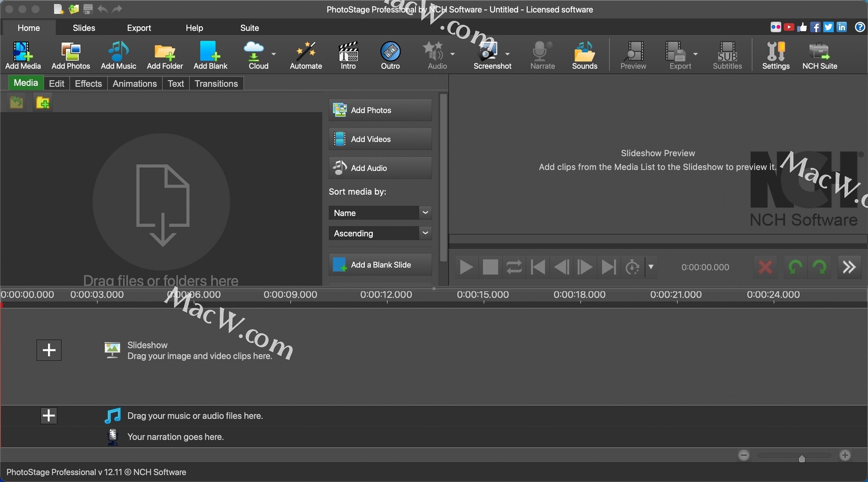This screenshot has height=482, width=868.
Task: Open the Export menu tab
Action: click(139, 28)
